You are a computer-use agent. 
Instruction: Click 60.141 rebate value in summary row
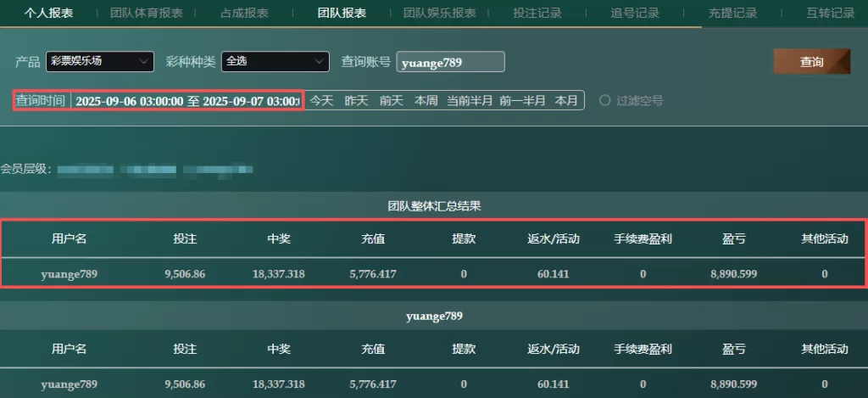tap(553, 274)
